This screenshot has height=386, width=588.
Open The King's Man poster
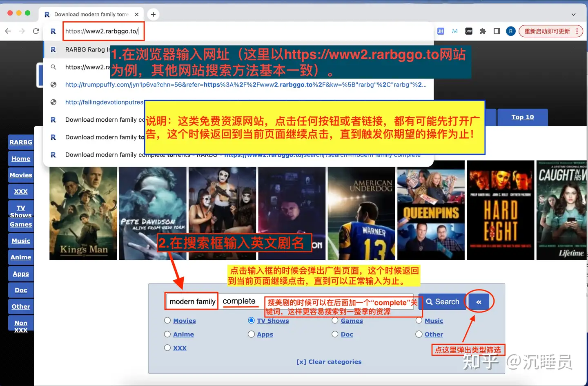[x=83, y=213]
